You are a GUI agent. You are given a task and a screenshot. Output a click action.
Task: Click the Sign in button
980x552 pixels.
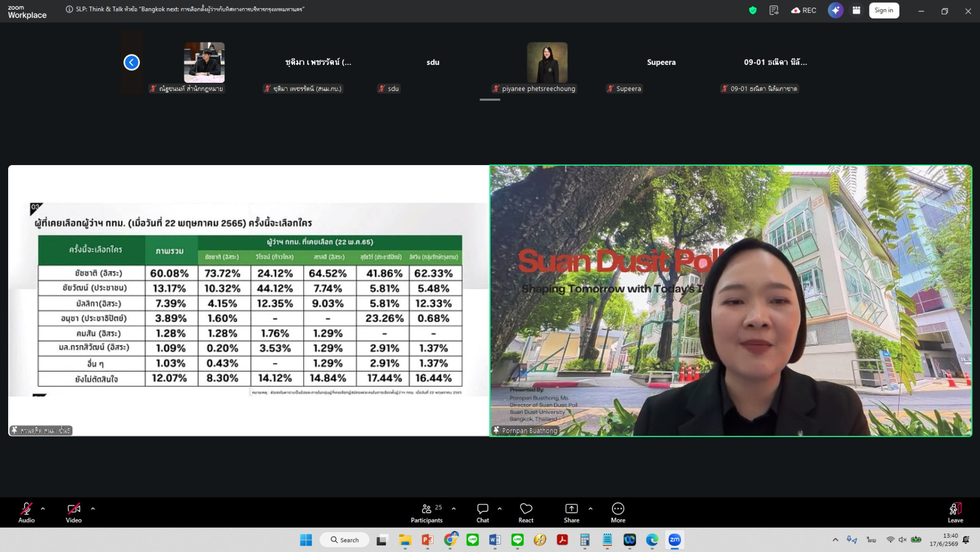pos(884,10)
